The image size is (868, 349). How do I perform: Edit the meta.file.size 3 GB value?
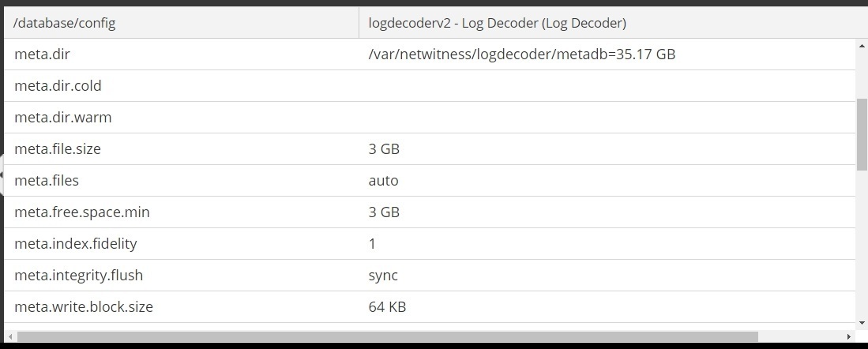[x=384, y=149]
